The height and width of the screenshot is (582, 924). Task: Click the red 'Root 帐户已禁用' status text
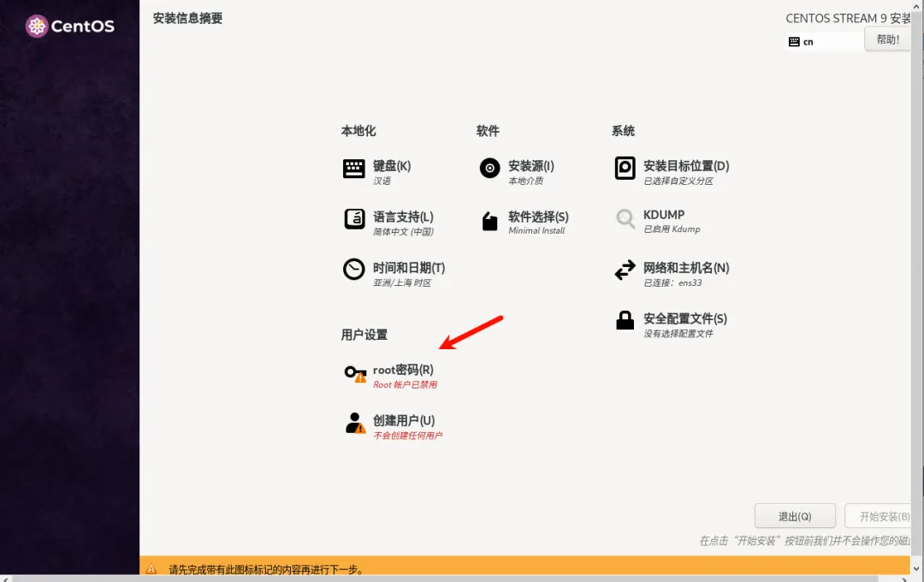[x=405, y=384]
